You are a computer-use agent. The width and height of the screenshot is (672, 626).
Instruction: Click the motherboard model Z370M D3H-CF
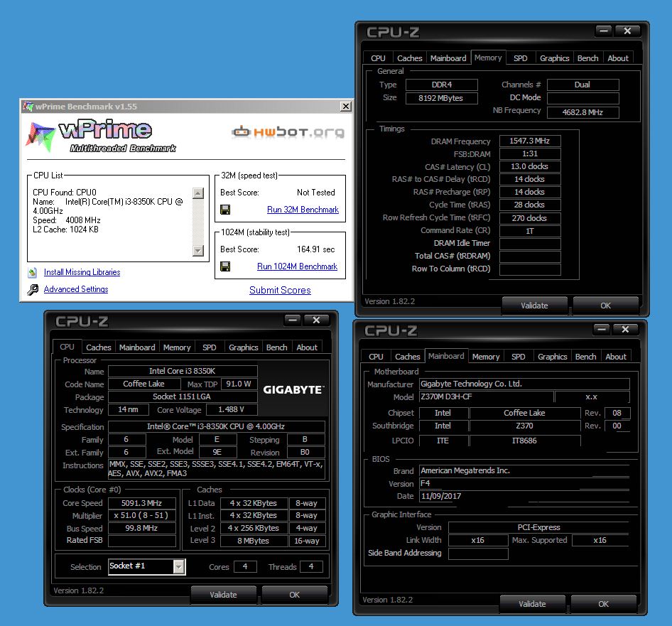click(487, 396)
